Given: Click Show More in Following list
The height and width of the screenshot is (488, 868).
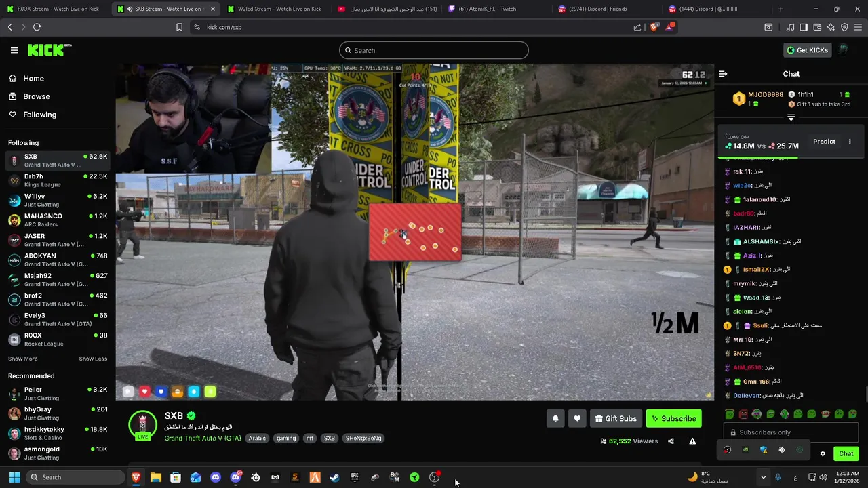Looking at the screenshot, I should coord(22,359).
